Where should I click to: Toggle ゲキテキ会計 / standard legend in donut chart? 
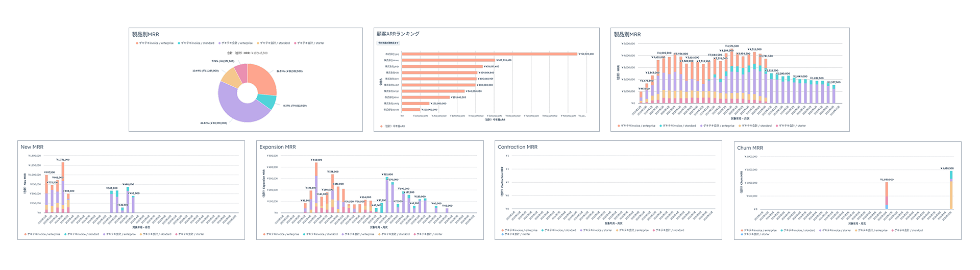point(274,43)
